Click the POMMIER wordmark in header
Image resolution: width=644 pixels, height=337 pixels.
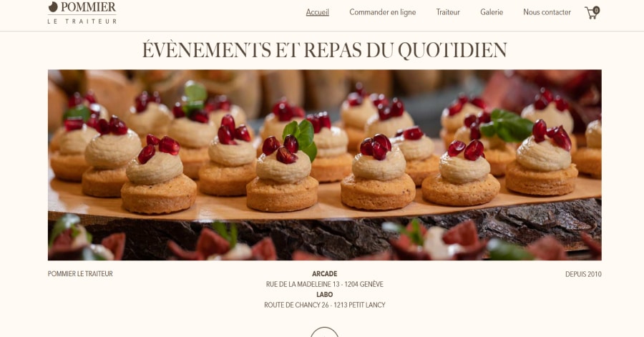coord(88,7)
